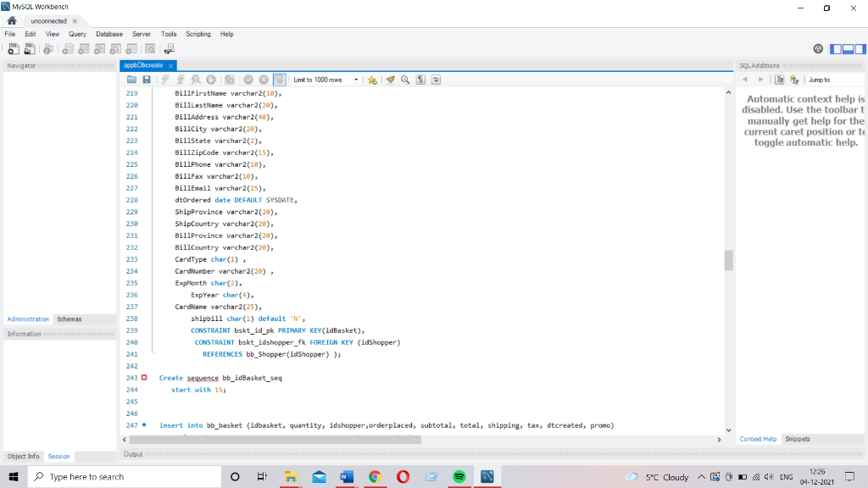Open the MySQL Workbench home tab
Image resolution: width=868 pixels, height=488 pixels.
(12, 21)
